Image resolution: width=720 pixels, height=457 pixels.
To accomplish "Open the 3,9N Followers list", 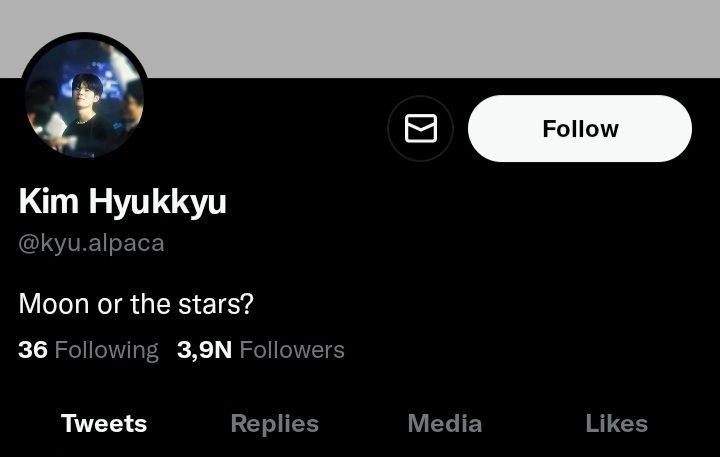I will click(x=260, y=350).
